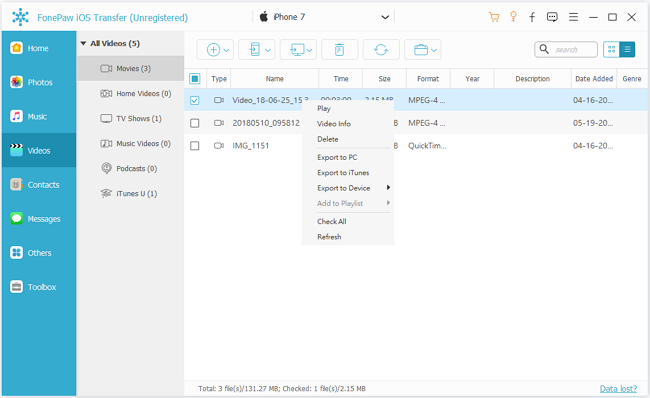
Task: Select Music Videos (0) category
Action: (x=130, y=143)
